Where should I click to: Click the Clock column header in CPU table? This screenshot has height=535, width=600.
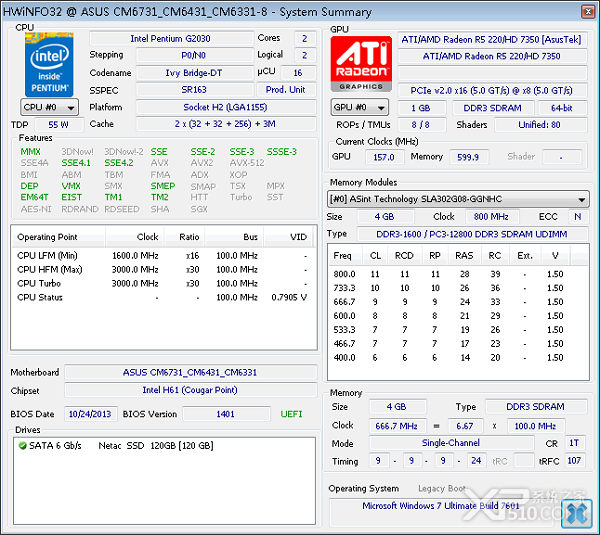pyautogui.click(x=135, y=237)
